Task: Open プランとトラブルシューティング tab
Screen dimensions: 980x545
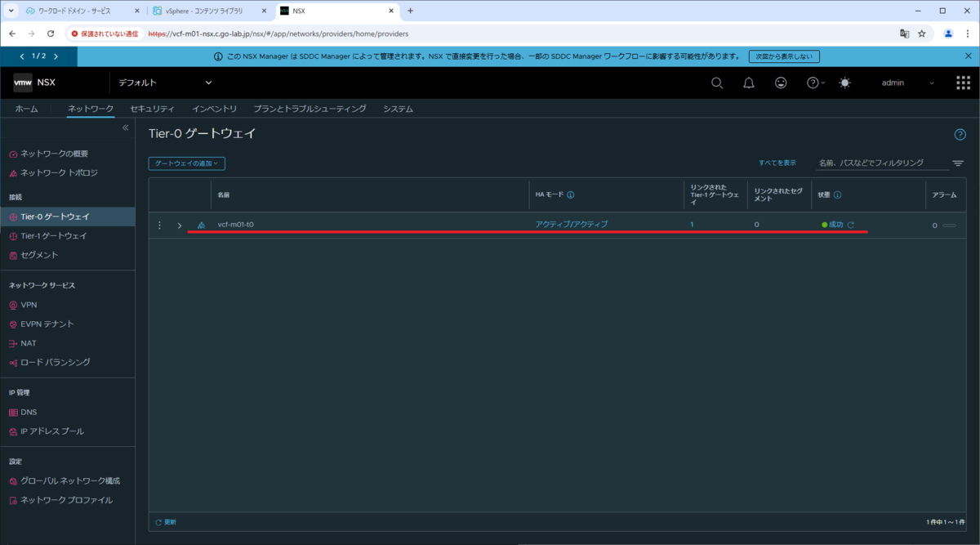Action: pyautogui.click(x=310, y=109)
